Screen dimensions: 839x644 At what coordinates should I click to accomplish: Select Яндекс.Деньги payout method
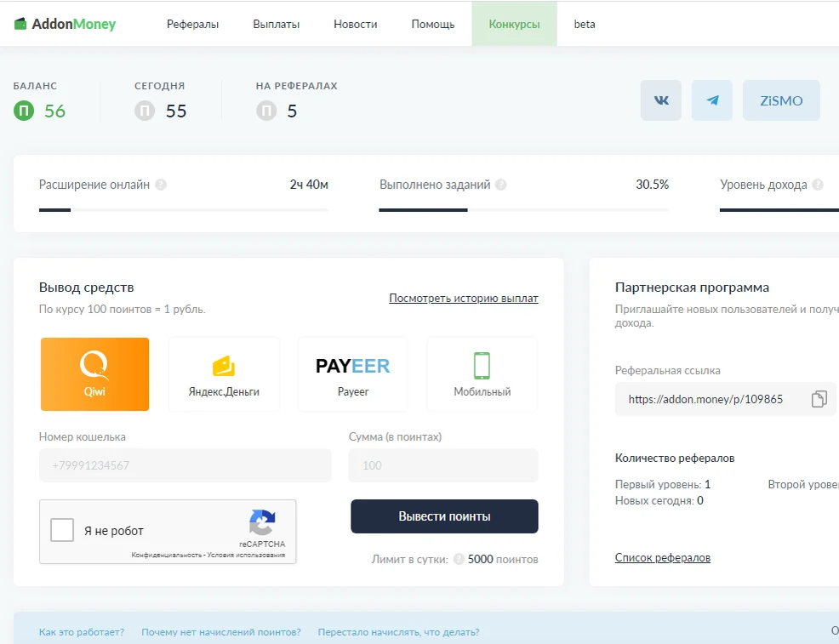pyautogui.click(x=224, y=373)
